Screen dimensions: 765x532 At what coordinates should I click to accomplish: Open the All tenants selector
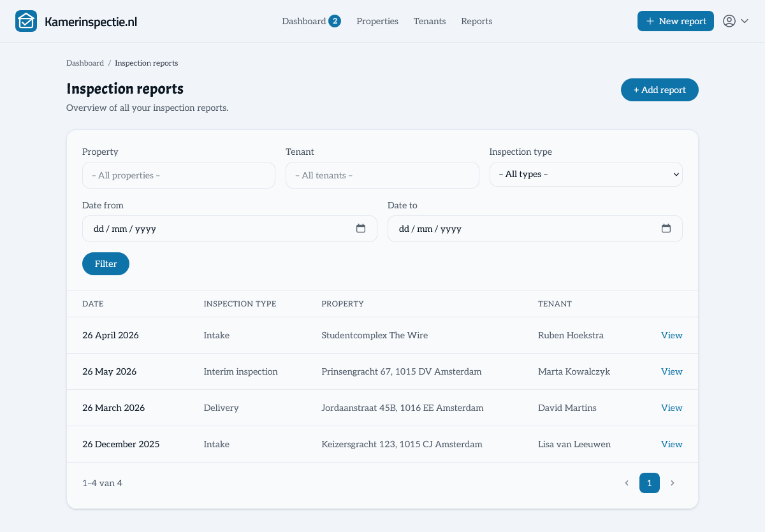(382, 175)
